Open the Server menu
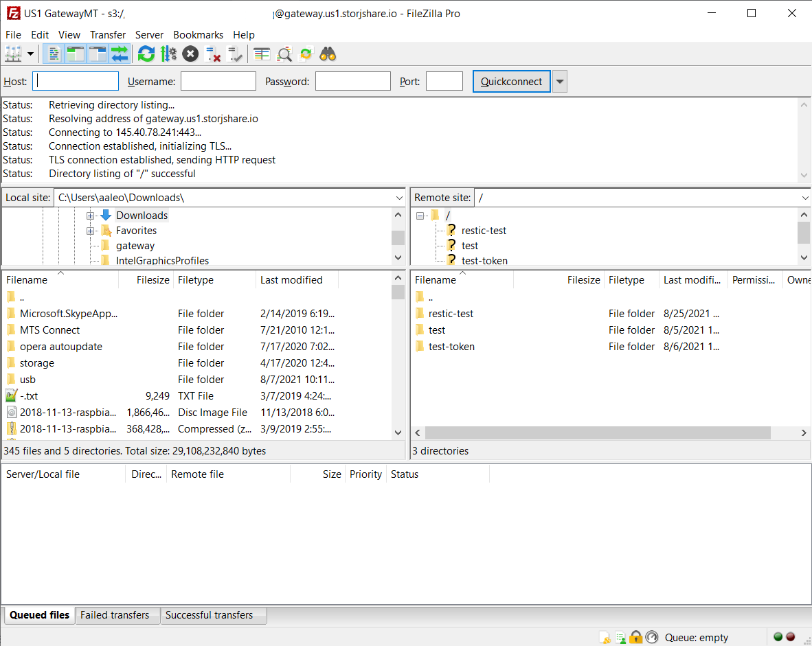812x646 pixels. (x=149, y=35)
